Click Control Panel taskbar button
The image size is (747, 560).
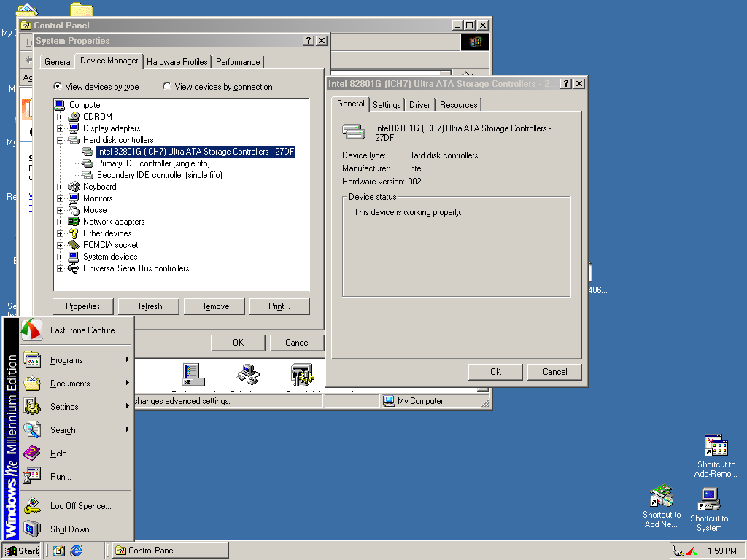pyautogui.click(x=171, y=551)
